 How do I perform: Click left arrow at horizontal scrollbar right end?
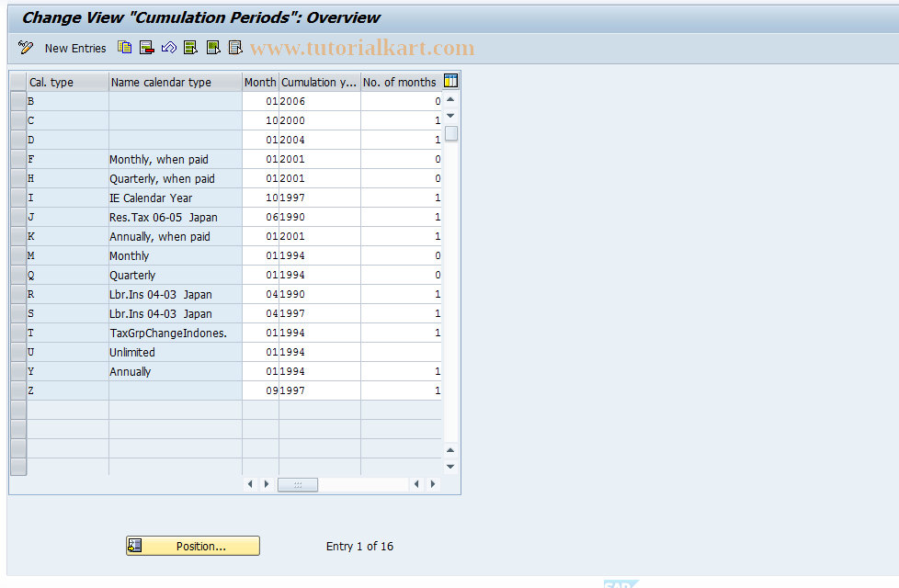pos(416,484)
